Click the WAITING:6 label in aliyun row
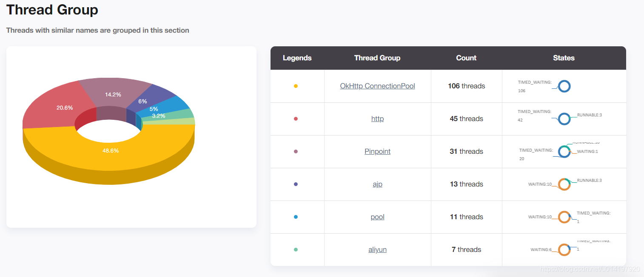The height and width of the screenshot is (277, 644). [541, 249]
